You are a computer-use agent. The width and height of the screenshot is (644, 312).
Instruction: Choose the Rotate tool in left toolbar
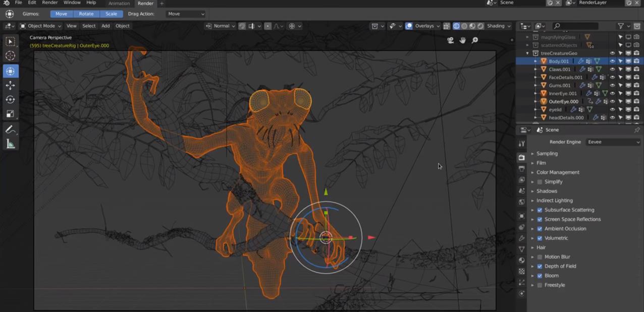point(10,100)
